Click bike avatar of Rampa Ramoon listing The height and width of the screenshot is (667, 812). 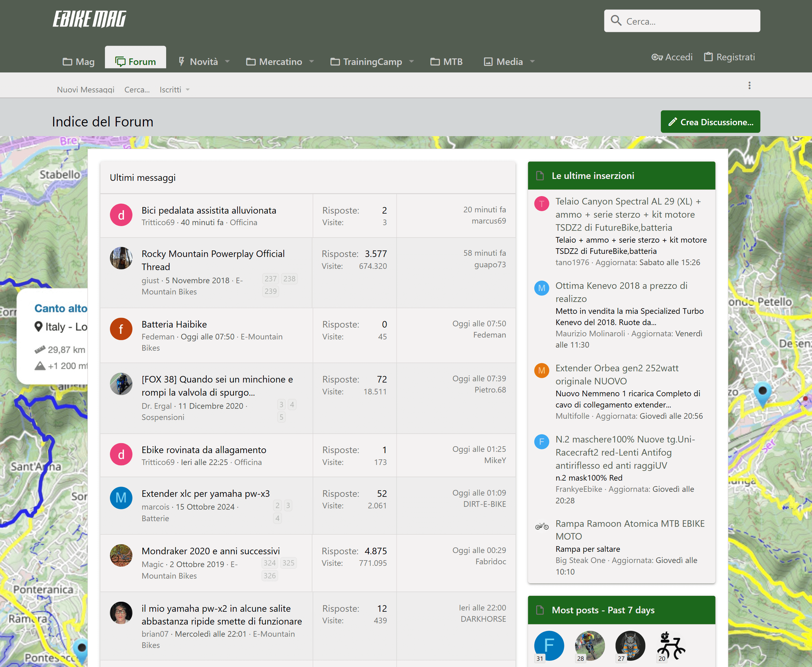(542, 526)
